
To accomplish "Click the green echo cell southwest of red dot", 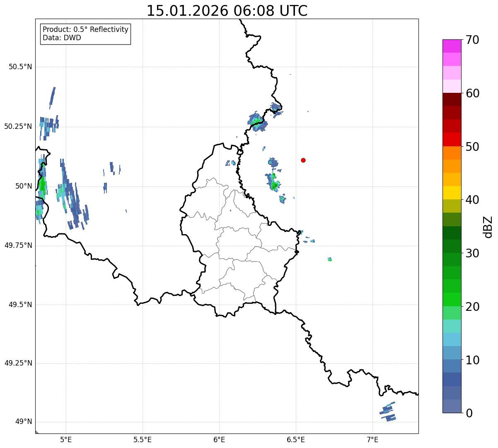I will 274,182.
